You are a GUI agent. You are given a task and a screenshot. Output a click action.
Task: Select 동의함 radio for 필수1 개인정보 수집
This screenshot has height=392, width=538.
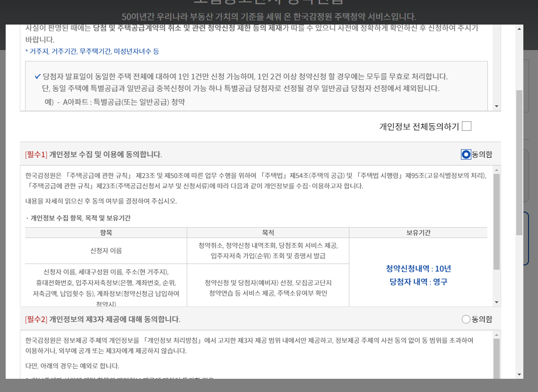tap(466, 154)
